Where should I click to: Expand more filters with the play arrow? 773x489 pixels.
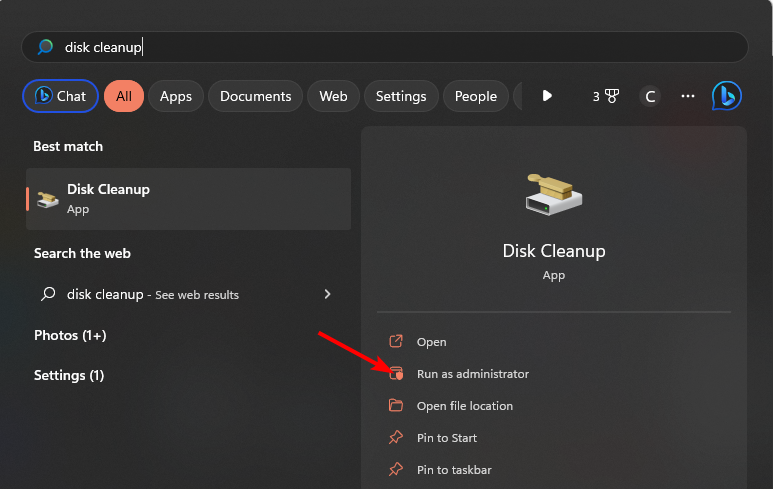tap(547, 96)
